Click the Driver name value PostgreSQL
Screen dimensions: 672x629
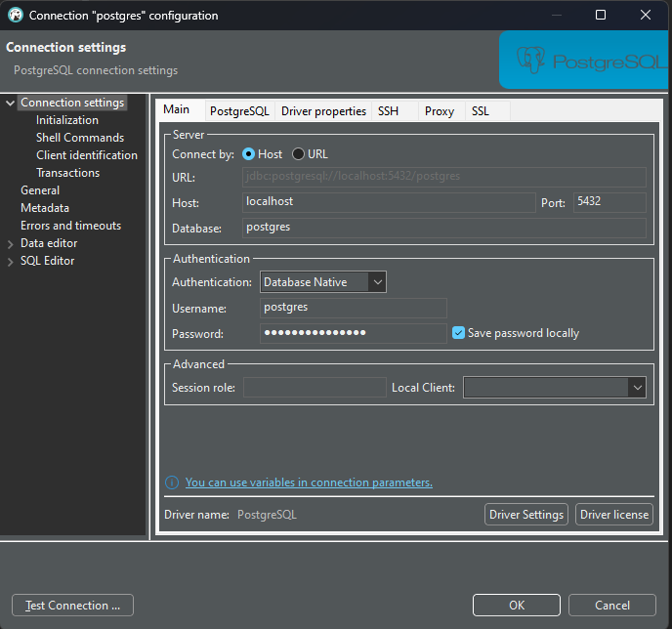267,515
